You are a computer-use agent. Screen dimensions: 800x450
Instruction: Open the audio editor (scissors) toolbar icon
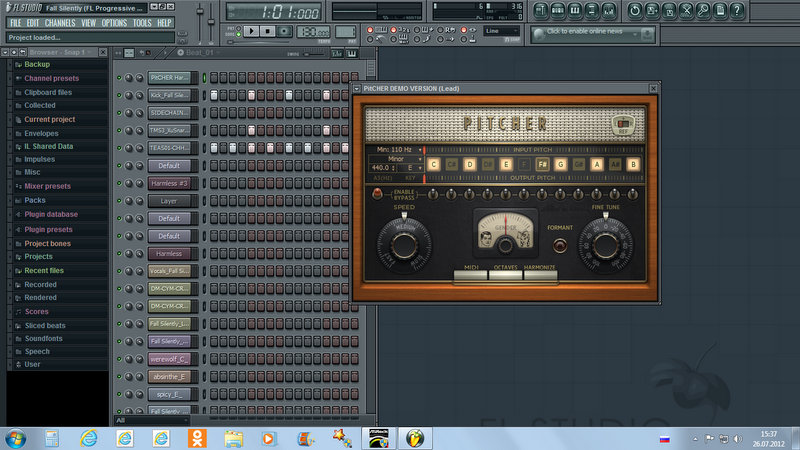[686, 10]
